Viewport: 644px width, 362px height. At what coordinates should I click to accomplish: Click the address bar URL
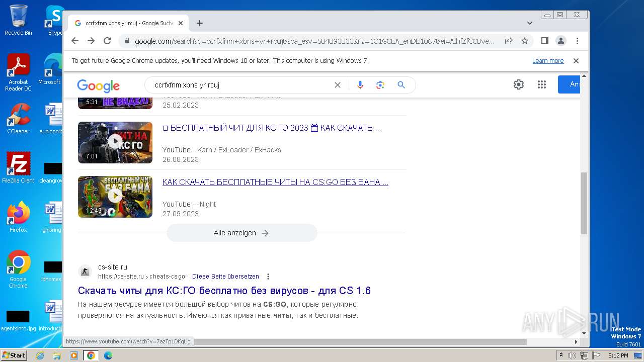click(x=314, y=41)
